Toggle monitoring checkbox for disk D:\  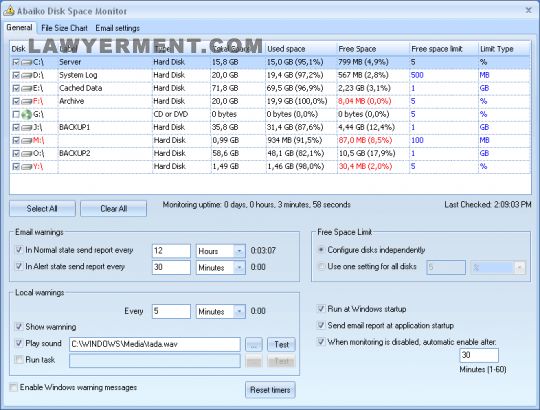16,75
